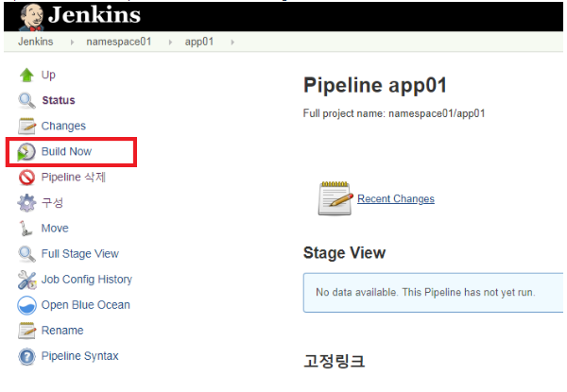Expand dropdown arrow after namespace01 breadcrumb
This screenshot has width=567, height=392.
[170, 43]
